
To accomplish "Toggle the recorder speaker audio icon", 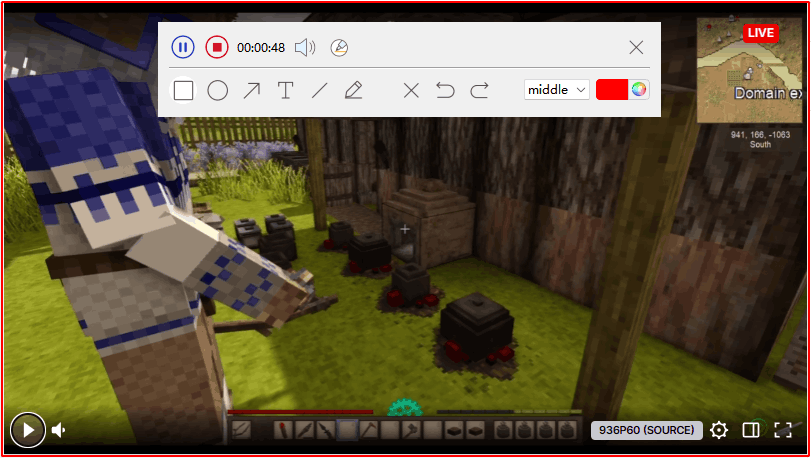I will 305,48.
